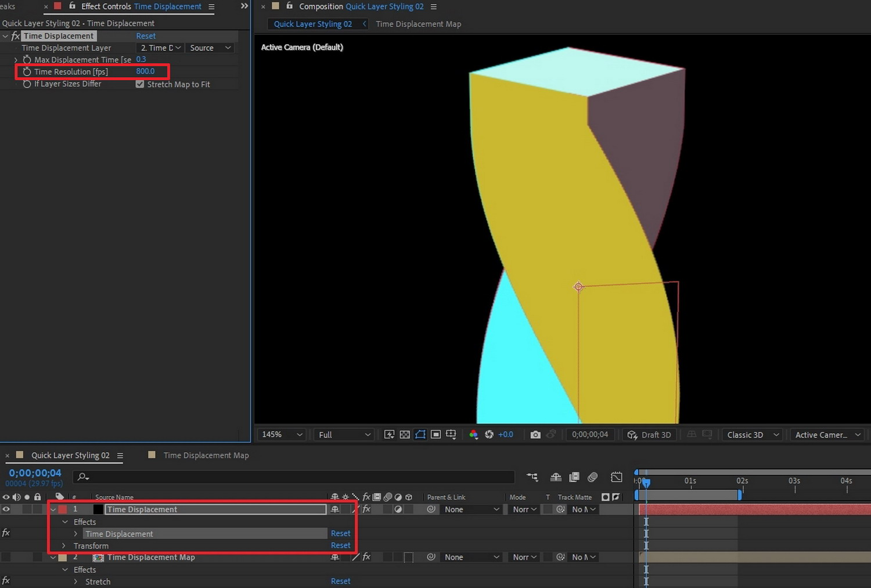The image size is (871, 588).
Task: Uncheck Stretch Map to Fit checkbox
Action: (140, 84)
